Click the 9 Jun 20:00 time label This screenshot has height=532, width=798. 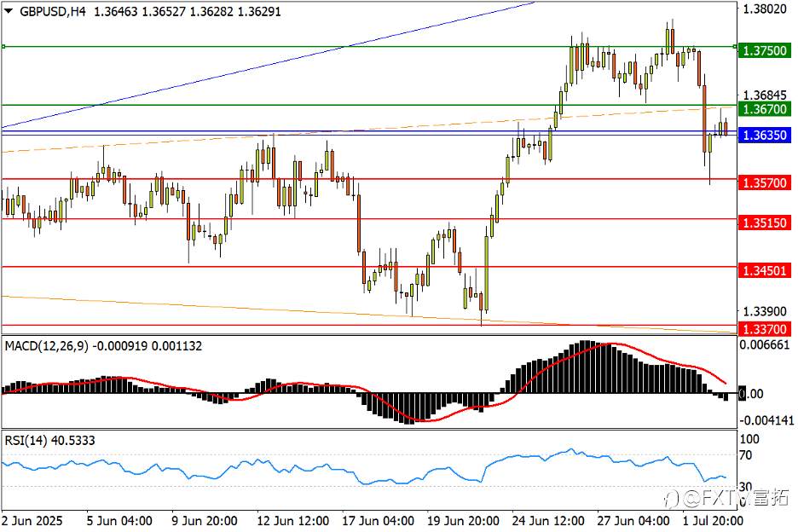[205, 521]
